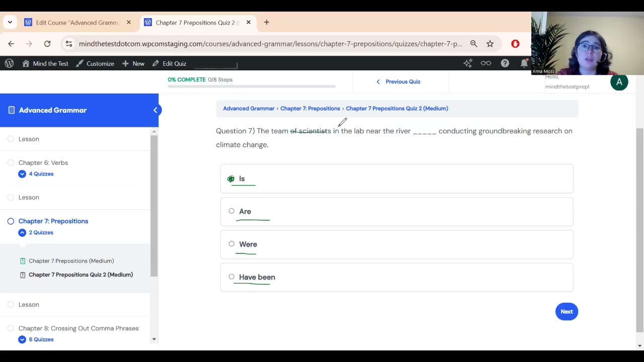Select the answer Have been
Image resolution: width=644 pixels, height=362 pixels.
tap(396, 277)
